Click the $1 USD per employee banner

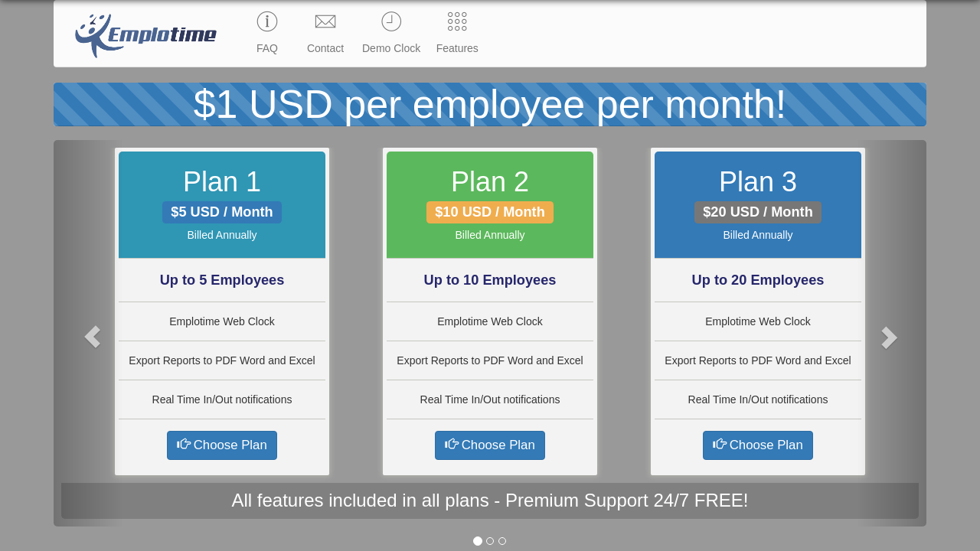click(490, 105)
